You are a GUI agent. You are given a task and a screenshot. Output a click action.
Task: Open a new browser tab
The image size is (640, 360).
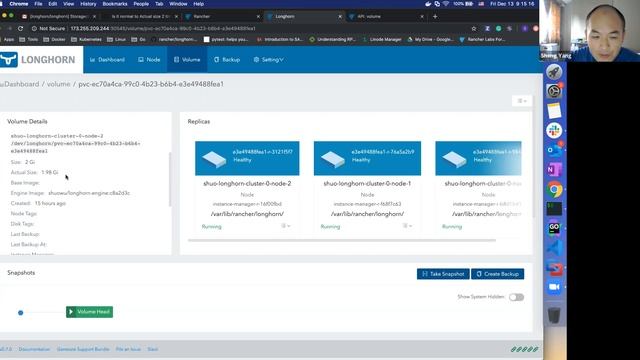point(435,16)
